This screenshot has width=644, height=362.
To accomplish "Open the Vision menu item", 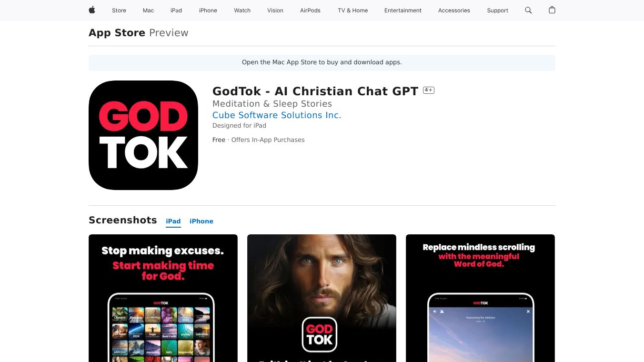I will [275, 10].
